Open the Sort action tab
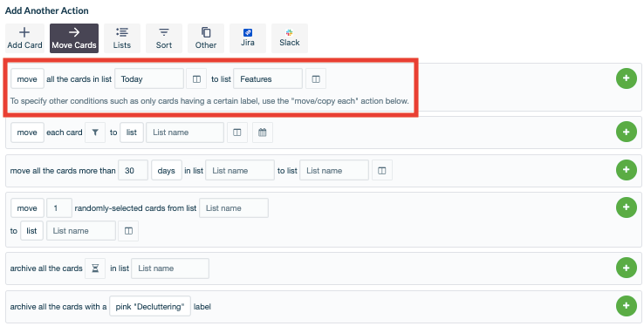 click(x=164, y=38)
